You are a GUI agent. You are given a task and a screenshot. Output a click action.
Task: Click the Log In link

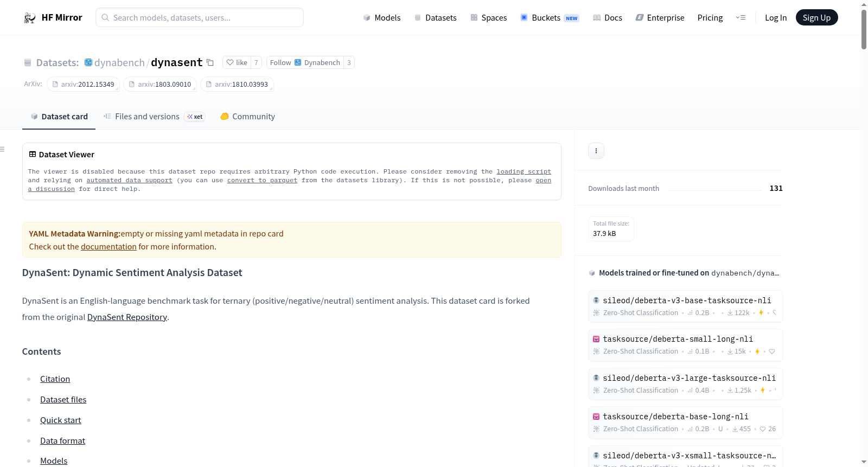point(776,17)
